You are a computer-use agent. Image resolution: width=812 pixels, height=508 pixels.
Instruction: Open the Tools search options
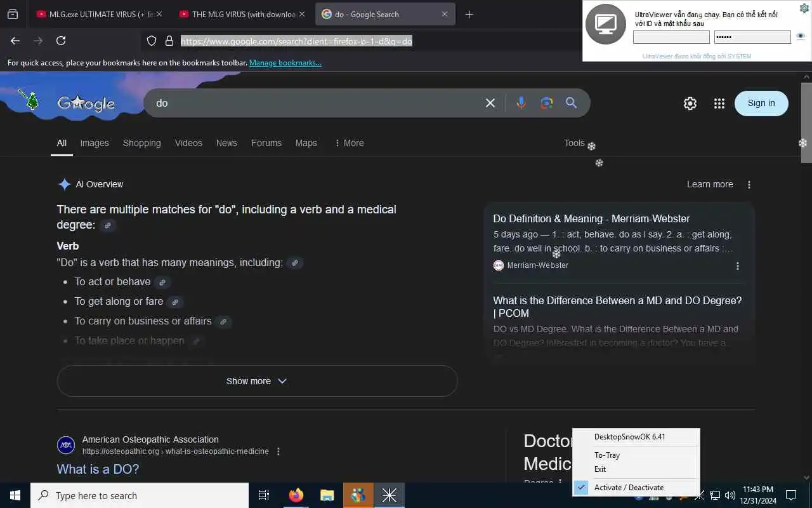574,143
